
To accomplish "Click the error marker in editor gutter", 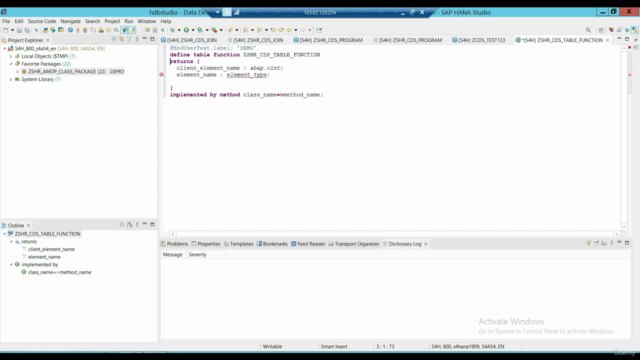I will point(162,75).
